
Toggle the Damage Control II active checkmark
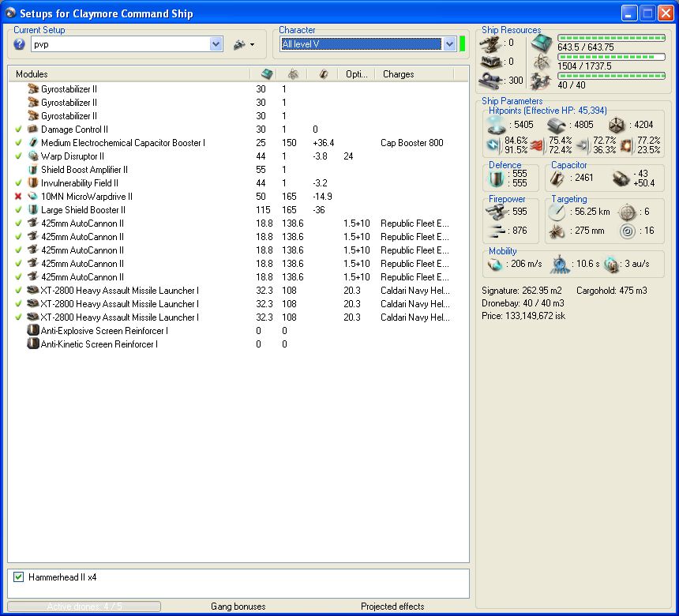(18, 129)
